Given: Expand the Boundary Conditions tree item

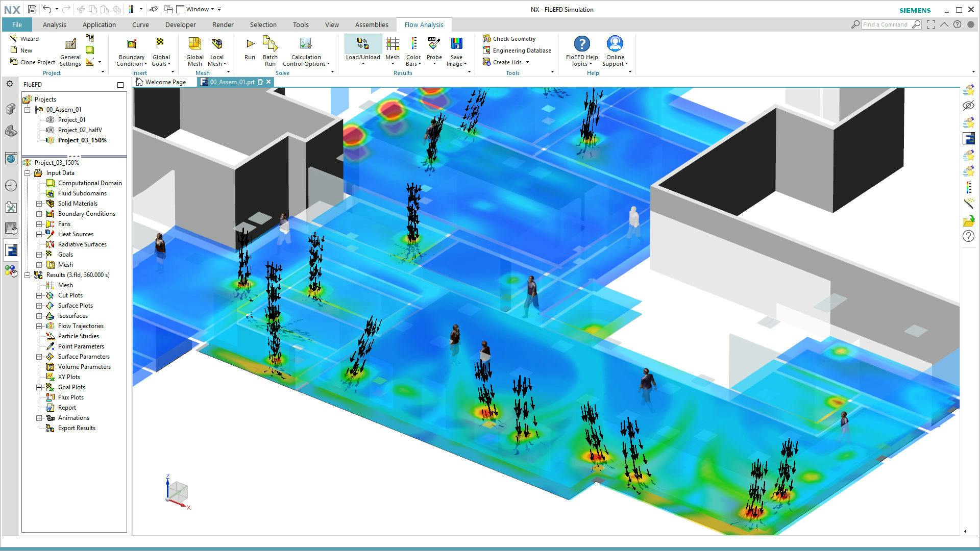Looking at the screenshot, I should pos(38,213).
